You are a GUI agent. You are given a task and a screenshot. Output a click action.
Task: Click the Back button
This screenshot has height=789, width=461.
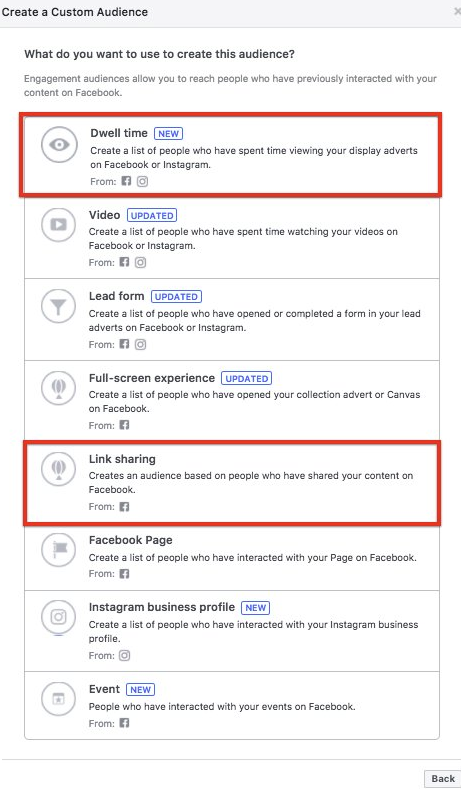click(x=443, y=779)
